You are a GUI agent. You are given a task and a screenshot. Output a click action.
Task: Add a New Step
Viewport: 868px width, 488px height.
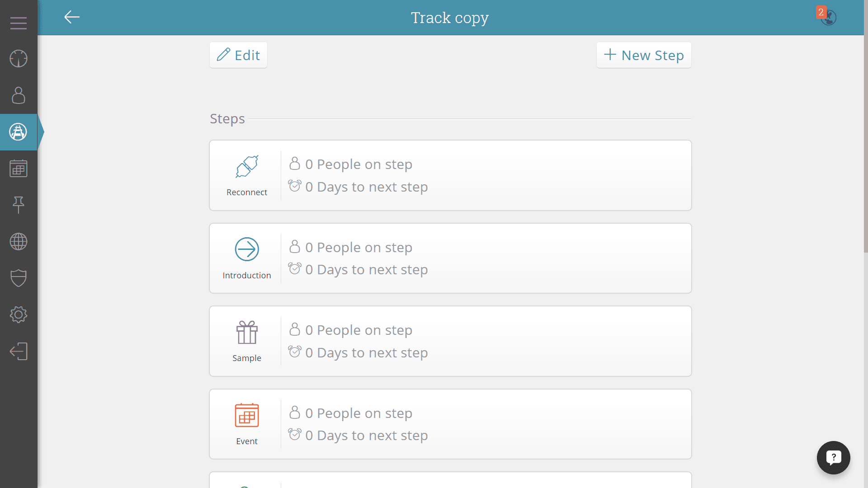click(644, 55)
